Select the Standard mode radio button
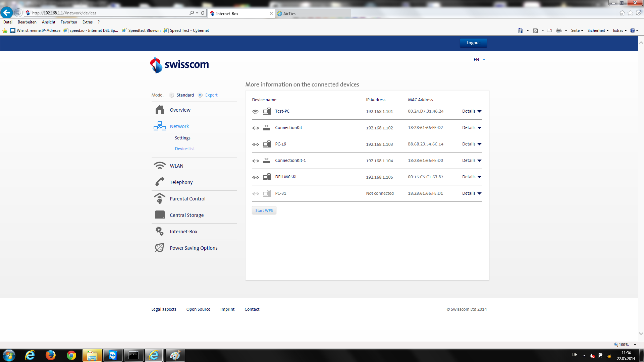 pyautogui.click(x=172, y=95)
